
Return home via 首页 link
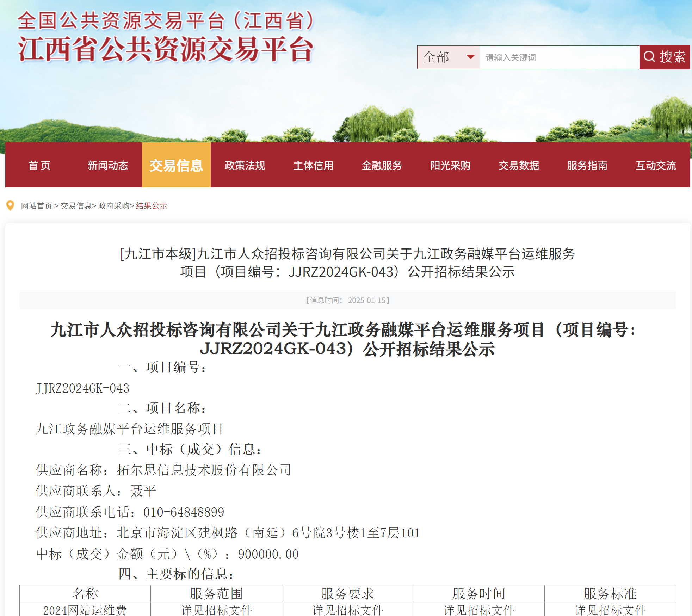click(39, 166)
